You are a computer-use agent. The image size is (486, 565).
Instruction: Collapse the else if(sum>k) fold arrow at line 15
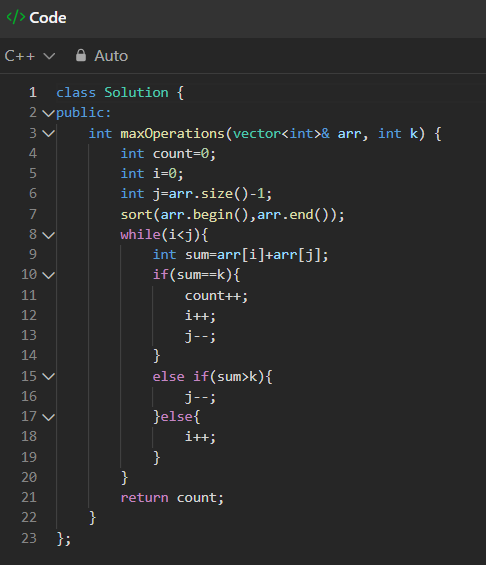coord(48,377)
